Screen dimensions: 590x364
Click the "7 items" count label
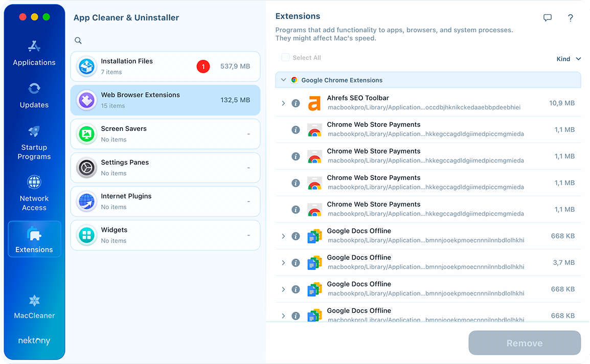coord(111,72)
